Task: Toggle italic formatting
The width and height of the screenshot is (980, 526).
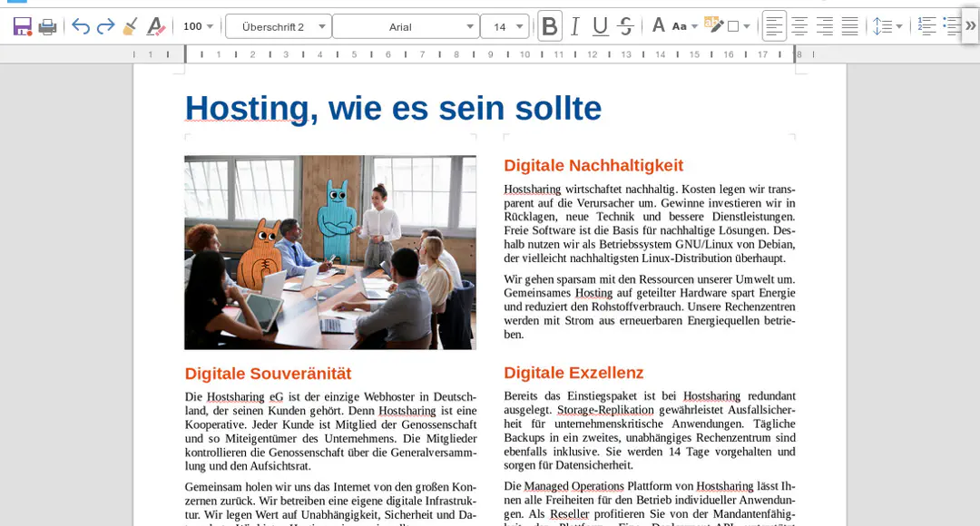Action: coord(575,26)
